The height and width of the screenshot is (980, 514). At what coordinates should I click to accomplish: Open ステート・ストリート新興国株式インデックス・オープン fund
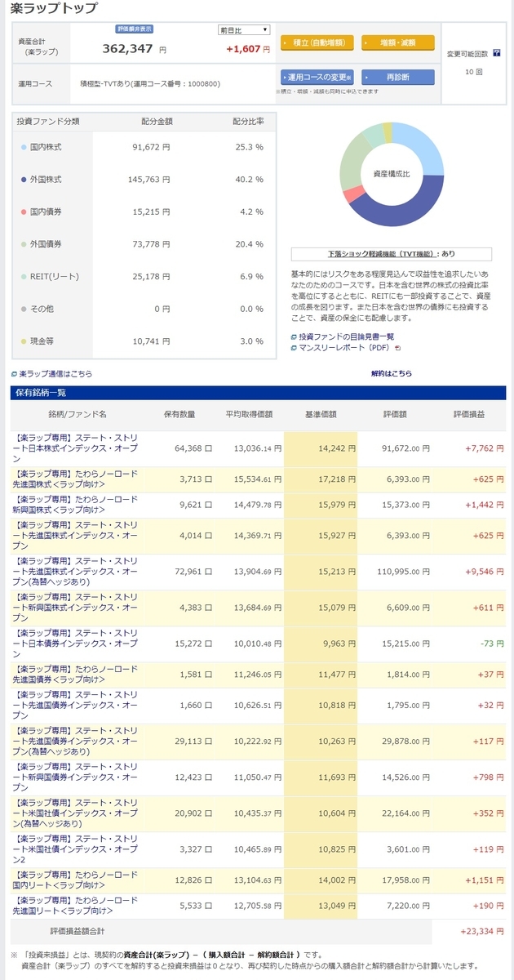[77, 608]
